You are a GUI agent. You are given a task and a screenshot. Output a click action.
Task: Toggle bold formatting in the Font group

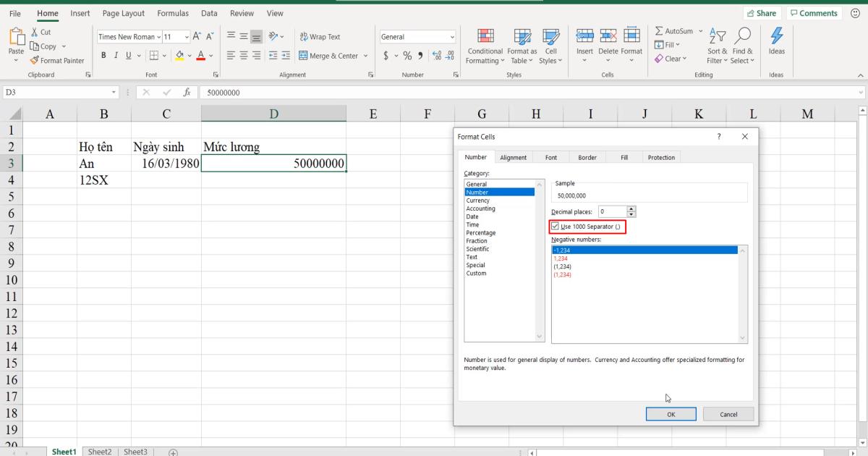103,54
